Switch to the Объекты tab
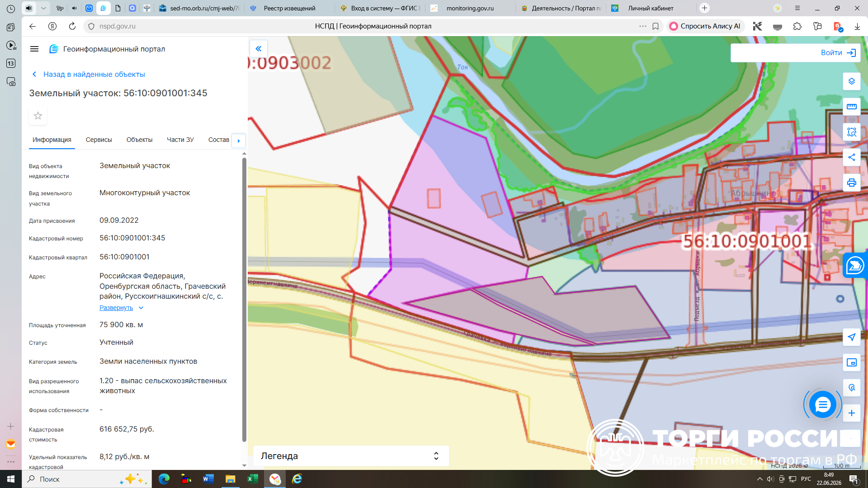The image size is (868, 488). pos(139,140)
